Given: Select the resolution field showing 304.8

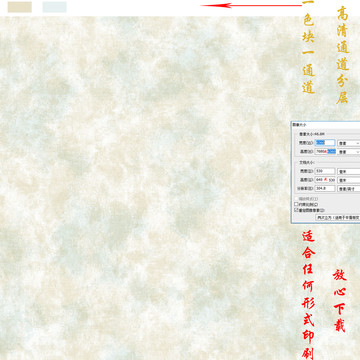Looking at the screenshot, I should [325, 188].
